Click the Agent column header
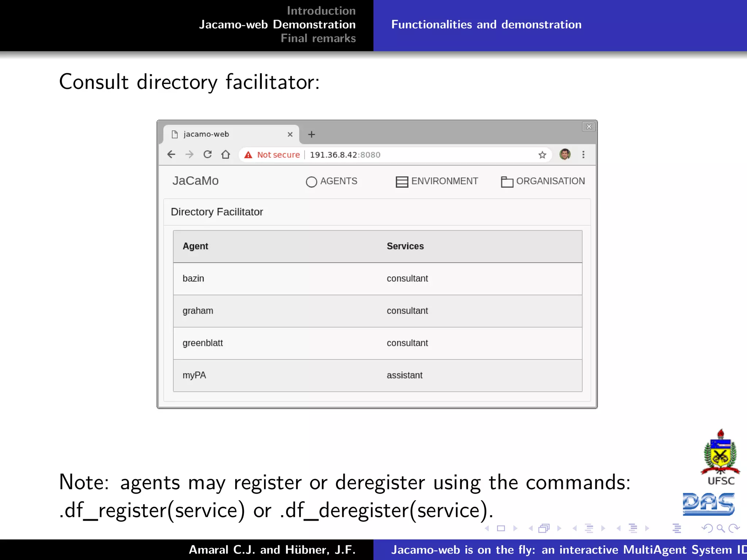This screenshot has width=747, height=560. [x=195, y=246]
